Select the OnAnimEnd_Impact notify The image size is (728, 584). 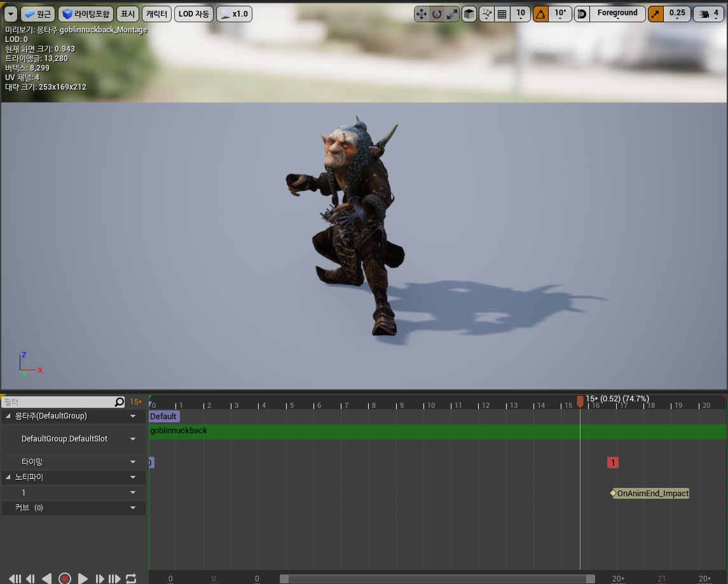pyautogui.click(x=650, y=494)
